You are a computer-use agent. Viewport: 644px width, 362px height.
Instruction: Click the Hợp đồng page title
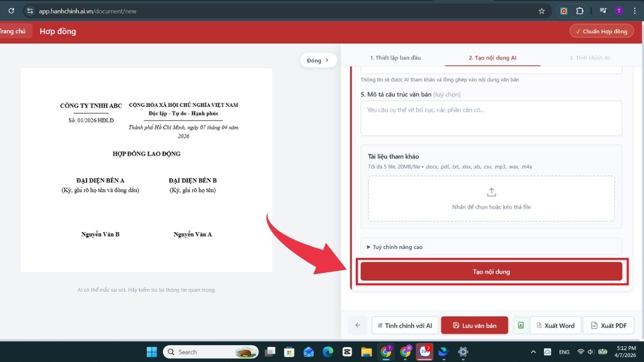click(58, 31)
